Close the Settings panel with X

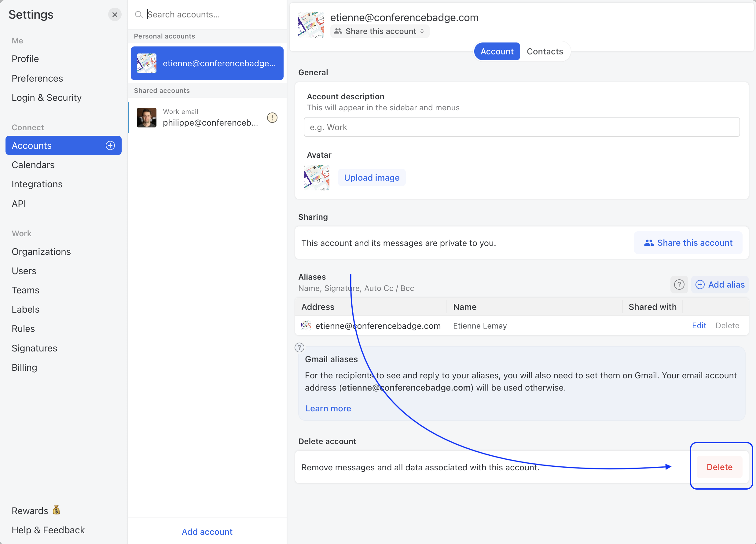pos(115,15)
